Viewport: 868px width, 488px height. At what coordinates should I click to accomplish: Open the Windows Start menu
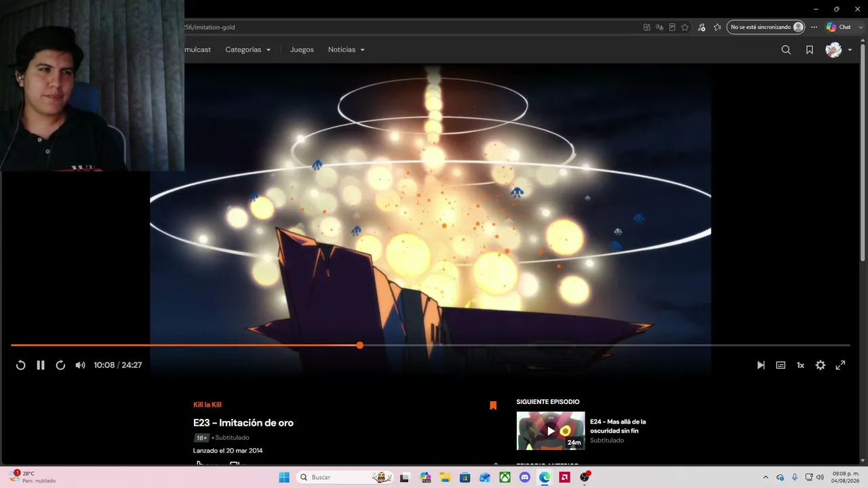click(284, 477)
